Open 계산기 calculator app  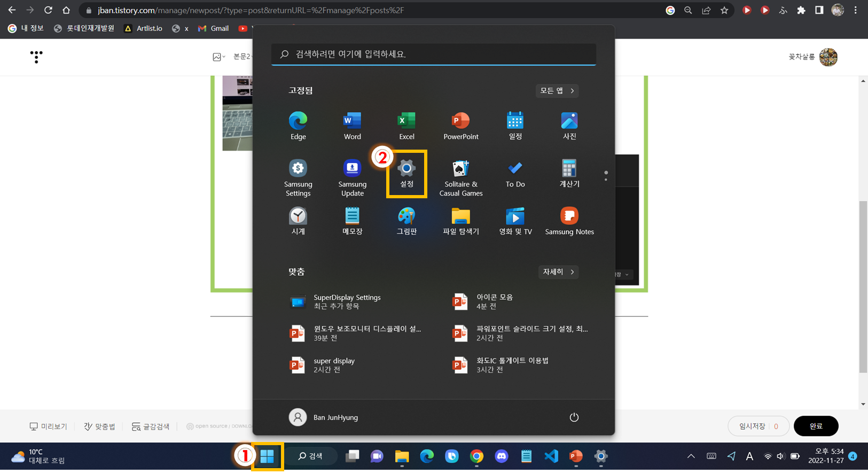click(x=569, y=174)
